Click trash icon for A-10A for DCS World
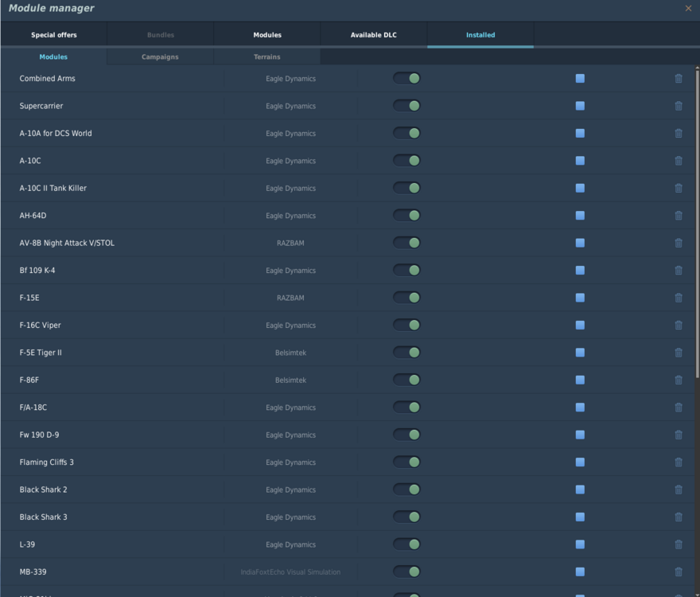 [x=678, y=133]
